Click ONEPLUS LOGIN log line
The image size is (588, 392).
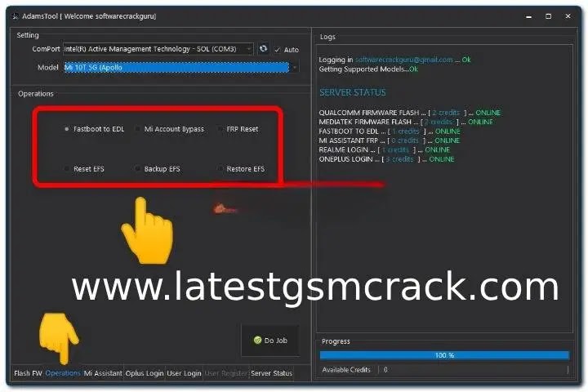tap(386, 159)
